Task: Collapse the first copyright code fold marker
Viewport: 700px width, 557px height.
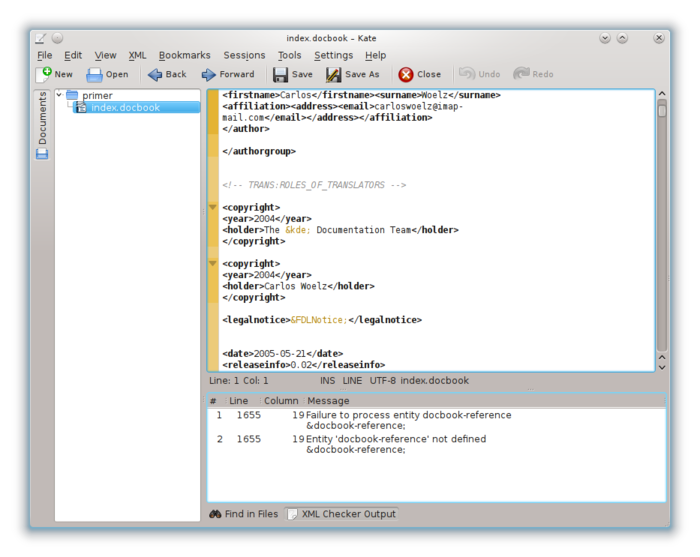Action: (213, 207)
